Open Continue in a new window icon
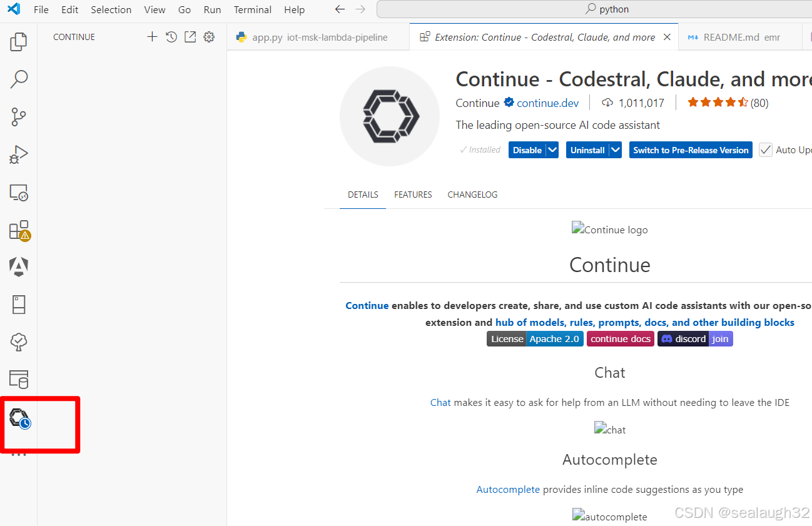This screenshot has width=812, height=526. click(x=190, y=37)
